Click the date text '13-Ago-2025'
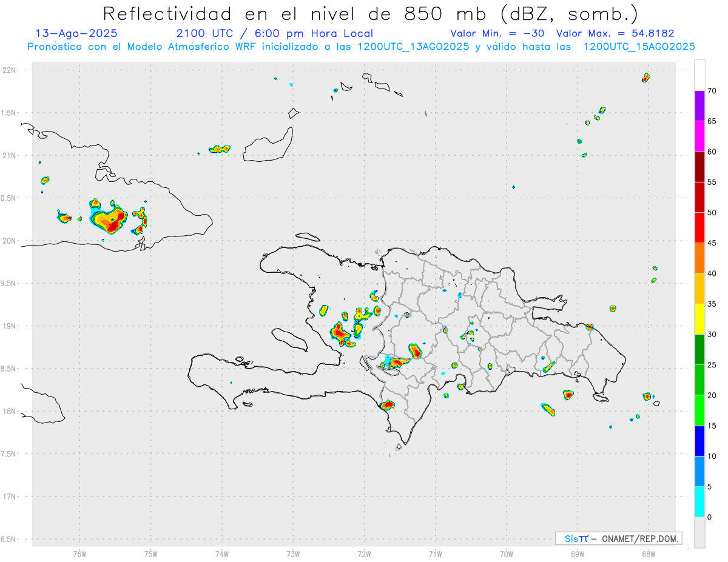This screenshot has width=728, height=562. coord(76,33)
